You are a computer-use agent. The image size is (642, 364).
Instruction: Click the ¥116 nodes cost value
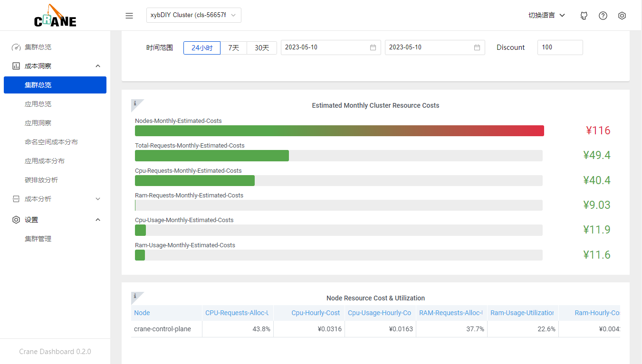(x=598, y=131)
